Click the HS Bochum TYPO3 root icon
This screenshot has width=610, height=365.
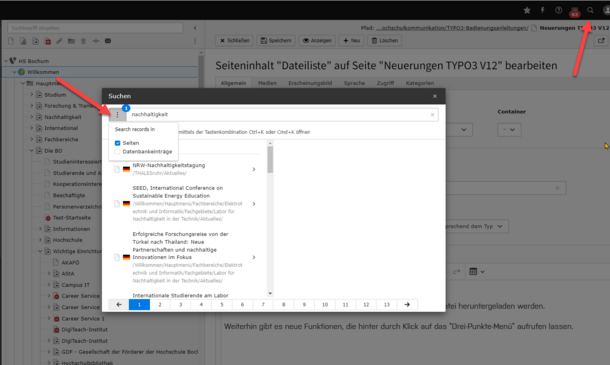coord(13,61)
